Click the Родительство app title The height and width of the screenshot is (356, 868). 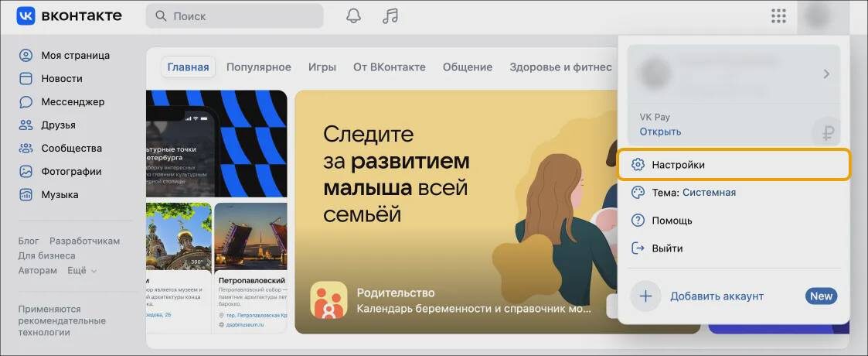click(396, 293)
